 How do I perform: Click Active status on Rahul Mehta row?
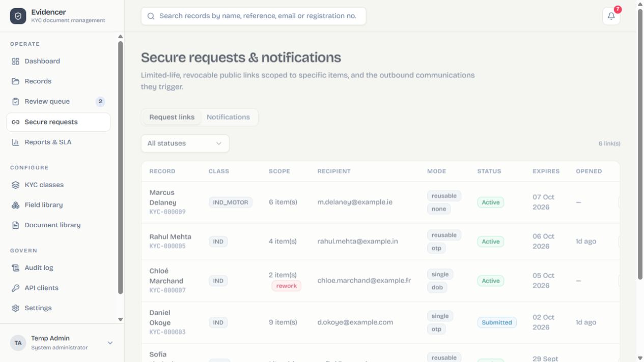491,242
